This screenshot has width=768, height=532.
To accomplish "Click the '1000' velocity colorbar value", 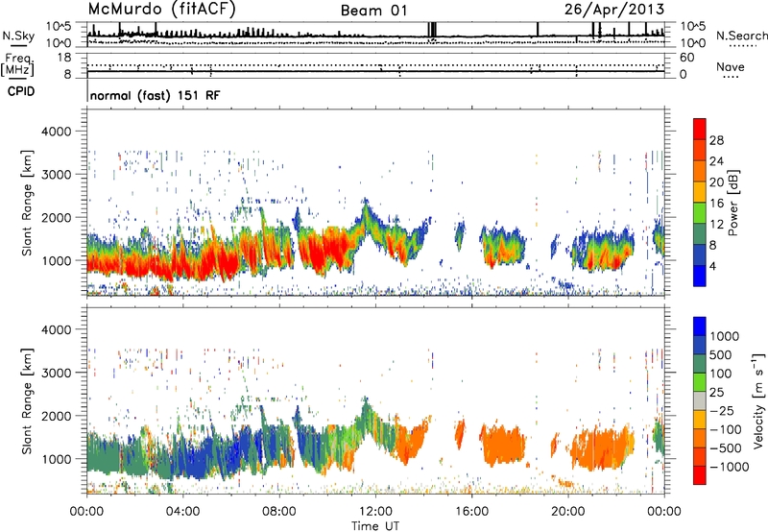I will (x=724, y=336).
